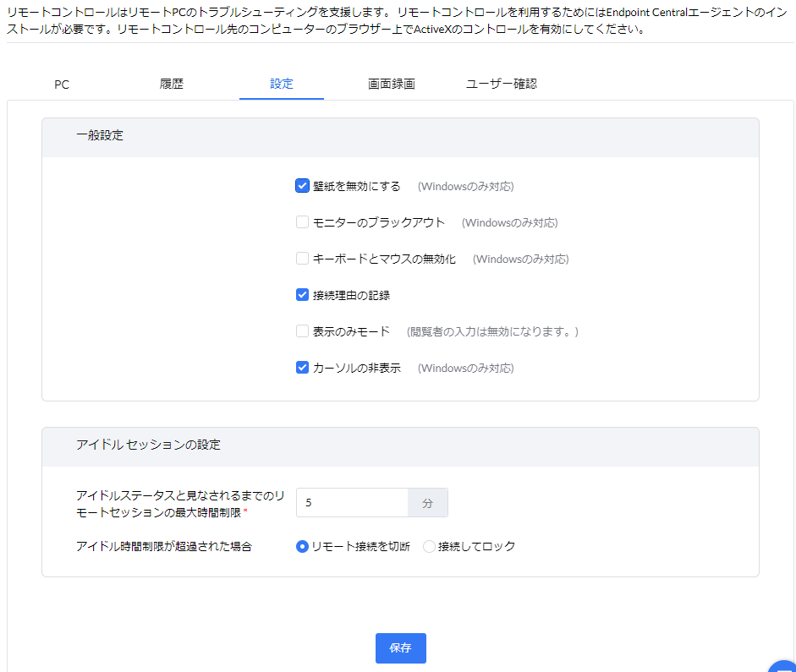Click the 閲覧者の入力は無効になります hint text
796x672 pixels.
coord(492,331)
